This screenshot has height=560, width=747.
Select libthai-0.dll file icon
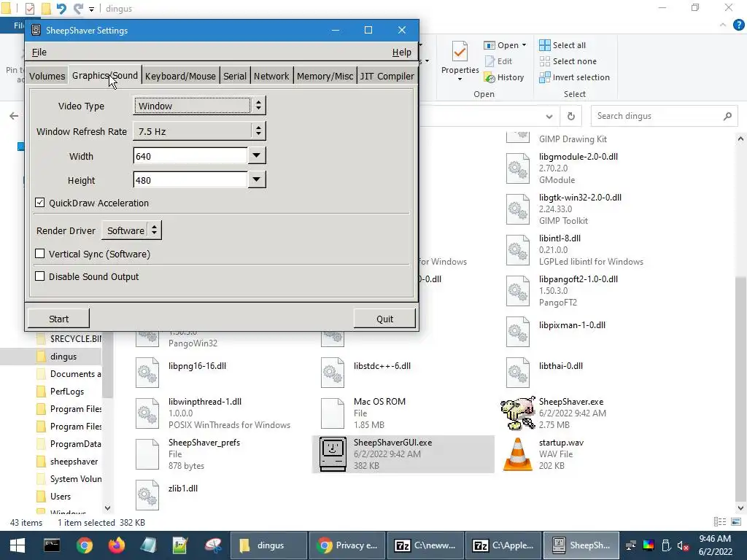(518, 373)
